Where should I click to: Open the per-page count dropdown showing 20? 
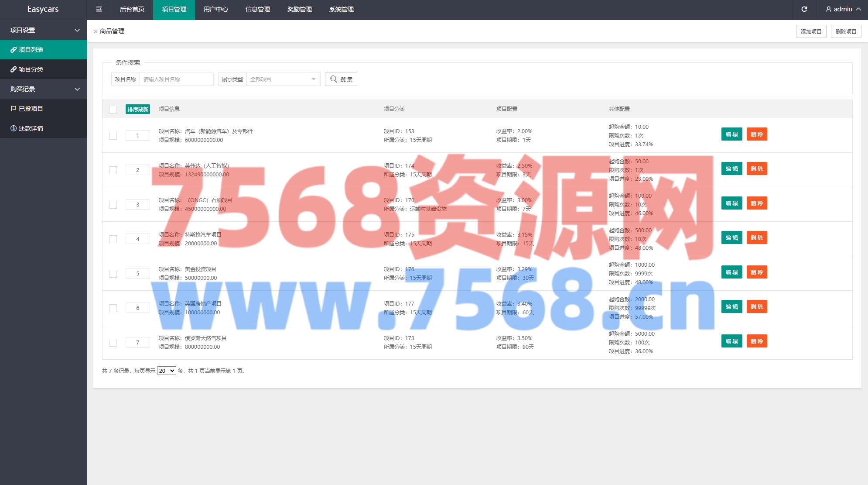(166, 371)
